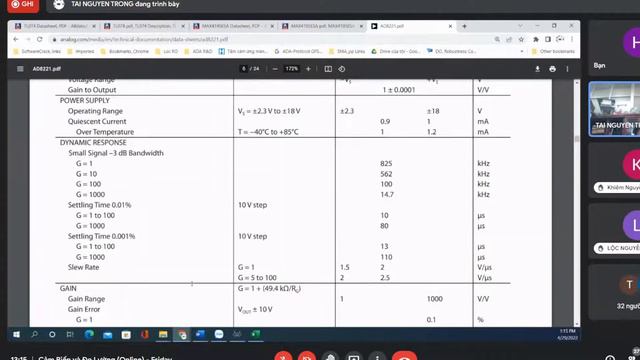This screenshot has height=360, width=640.
Task: Open a new Chrome tab
Action: pyautogui.click(x=464, y=26)
